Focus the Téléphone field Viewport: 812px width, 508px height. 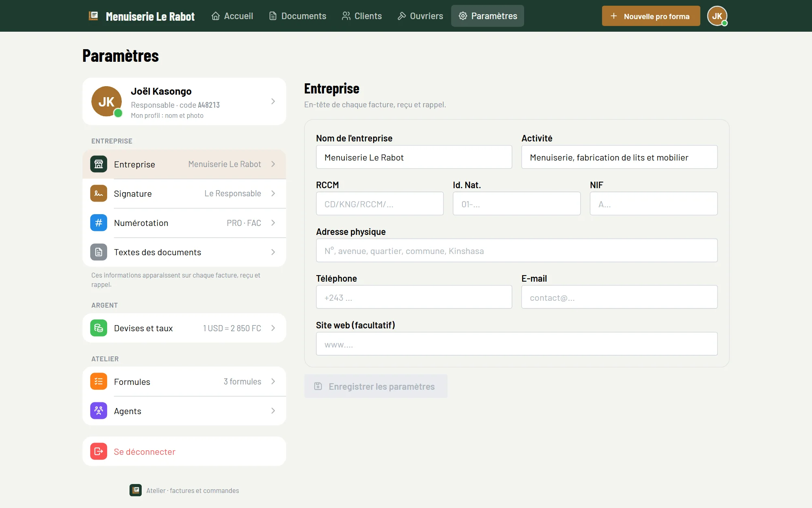[x=414, y=297]
